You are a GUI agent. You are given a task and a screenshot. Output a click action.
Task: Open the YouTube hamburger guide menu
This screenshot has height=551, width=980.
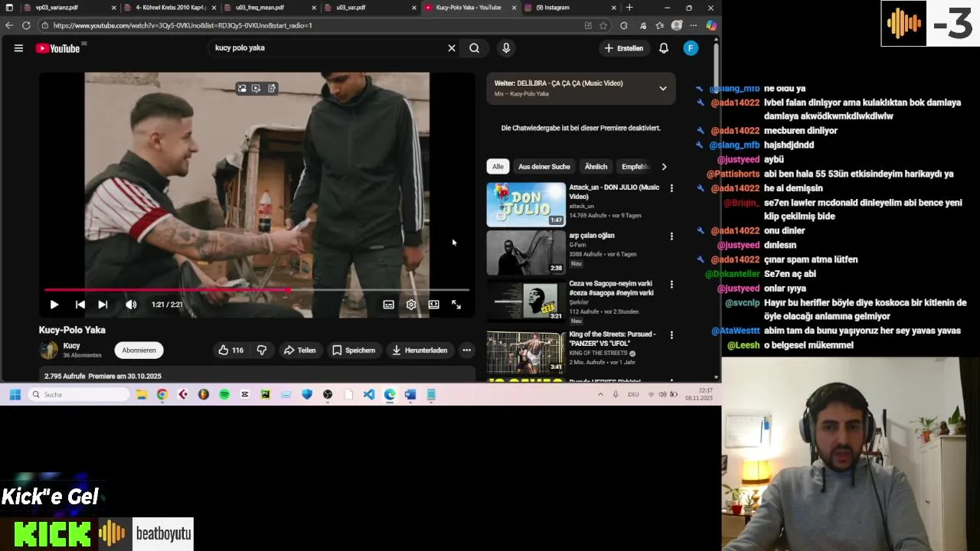[18, 48]
